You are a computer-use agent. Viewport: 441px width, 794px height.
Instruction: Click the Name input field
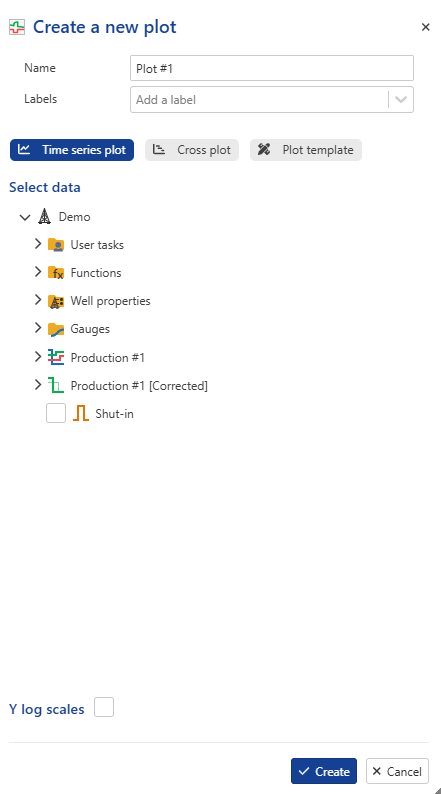(x=272, y=68)
